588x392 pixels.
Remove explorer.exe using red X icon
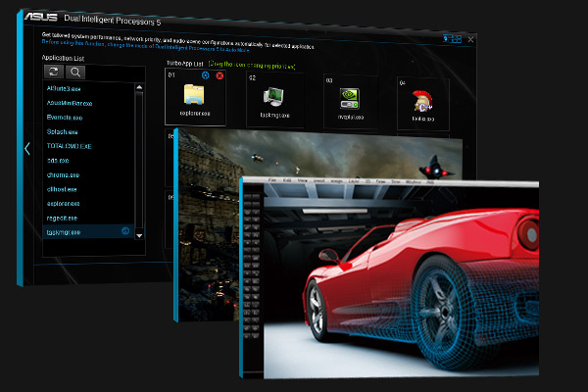219,75
